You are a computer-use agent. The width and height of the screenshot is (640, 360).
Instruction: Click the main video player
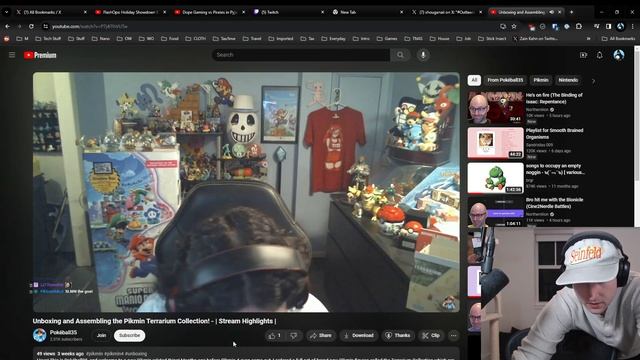[x=246, y=192]
